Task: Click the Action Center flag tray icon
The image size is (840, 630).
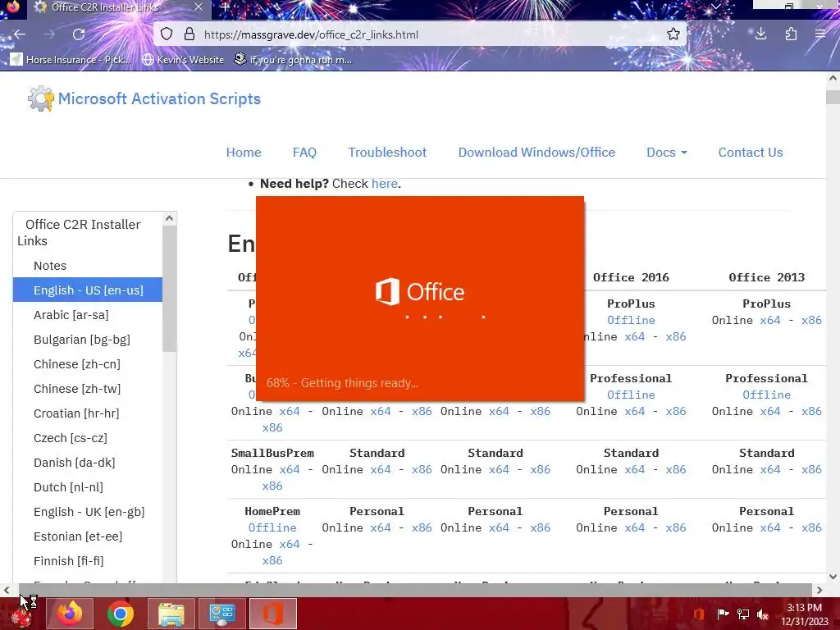Action: coord(723,614)
